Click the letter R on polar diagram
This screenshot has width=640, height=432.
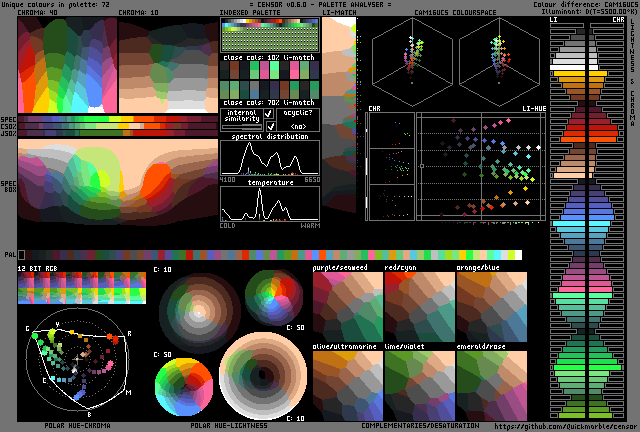[129, 334]
